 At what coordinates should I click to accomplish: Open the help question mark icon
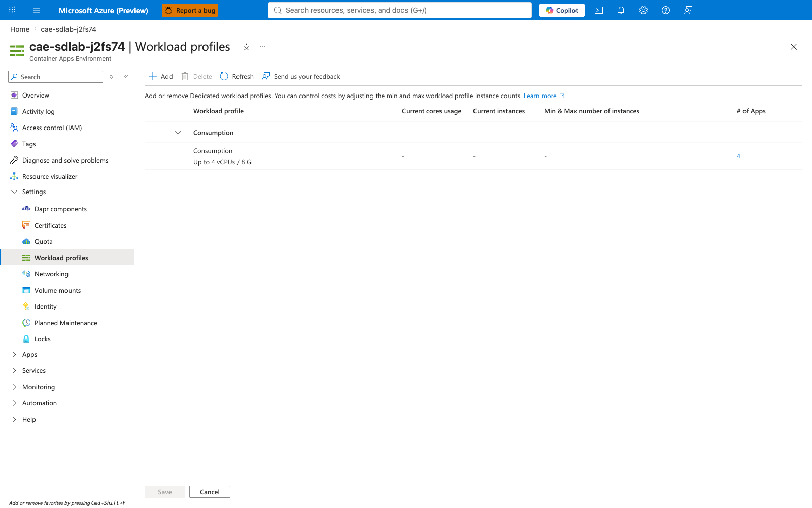pyautogui.click(x=666, y=10)
